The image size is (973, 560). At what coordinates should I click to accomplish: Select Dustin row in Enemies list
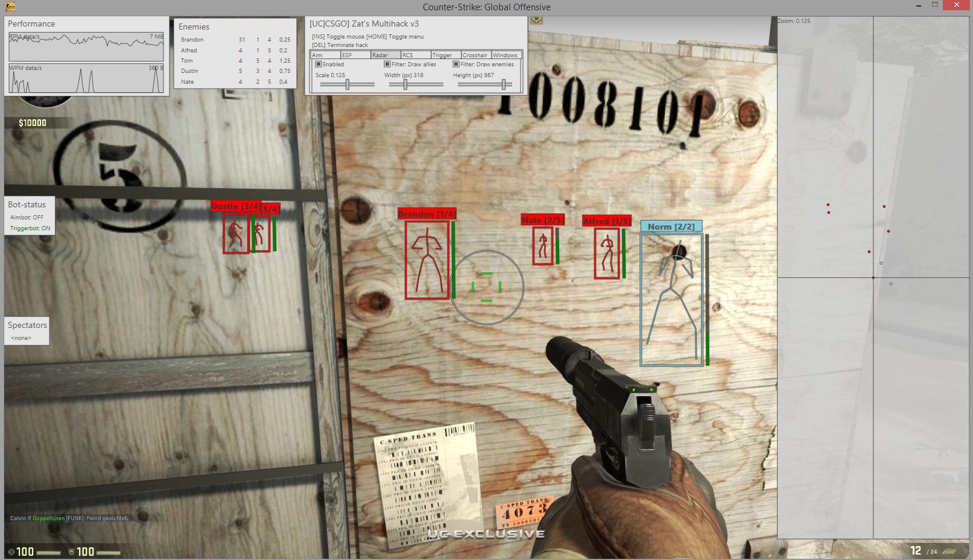point(235,71)
